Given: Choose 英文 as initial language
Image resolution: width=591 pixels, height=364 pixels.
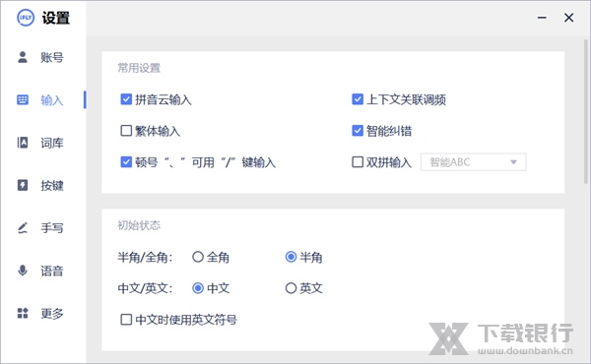Looking at the screenshot, I should (x=291, y=288).
